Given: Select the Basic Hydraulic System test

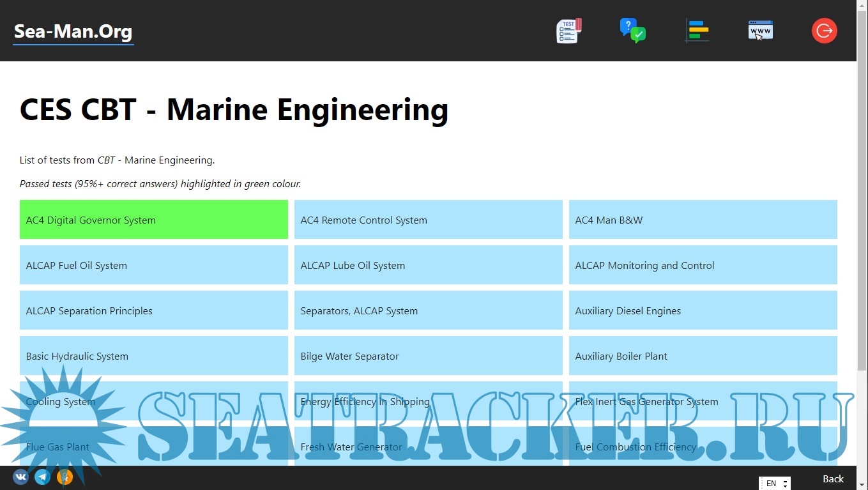Looking at the screenshot, I should pos(154,356).
